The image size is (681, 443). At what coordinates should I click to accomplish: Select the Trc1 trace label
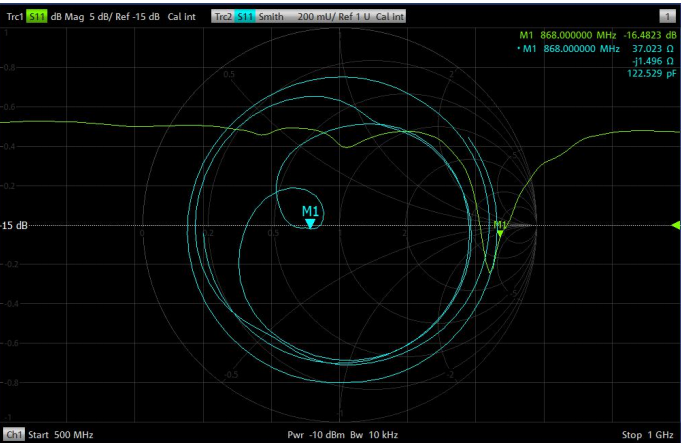point(15,17)
